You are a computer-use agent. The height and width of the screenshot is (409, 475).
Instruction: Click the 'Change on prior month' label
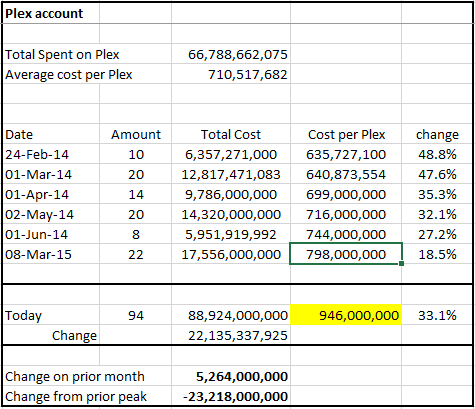pos(75,376)
